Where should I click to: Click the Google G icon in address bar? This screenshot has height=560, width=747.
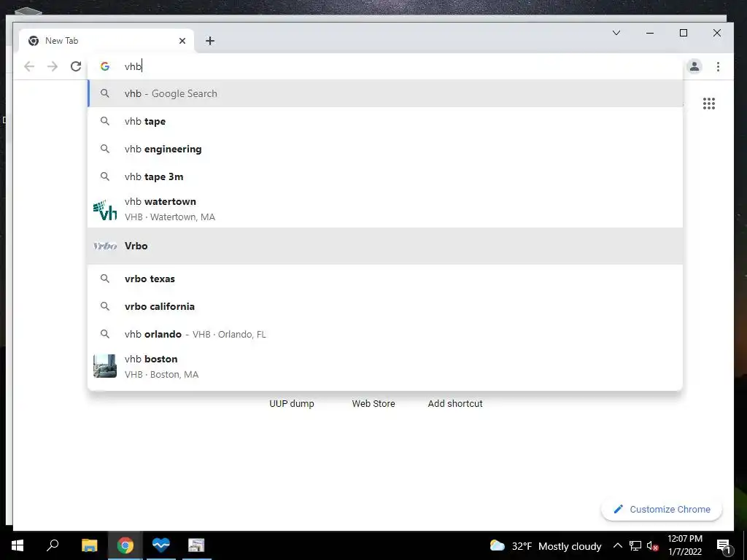(x=105, y=66)
